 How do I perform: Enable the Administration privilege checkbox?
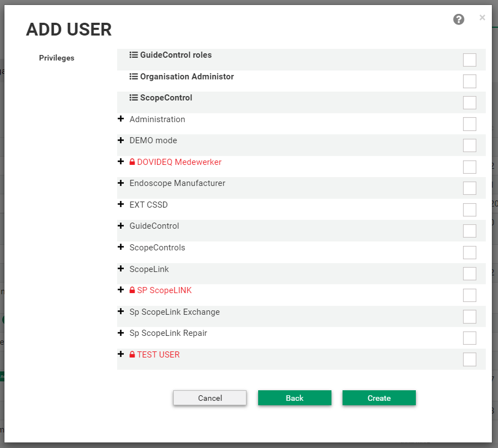(x=469, y=124)
